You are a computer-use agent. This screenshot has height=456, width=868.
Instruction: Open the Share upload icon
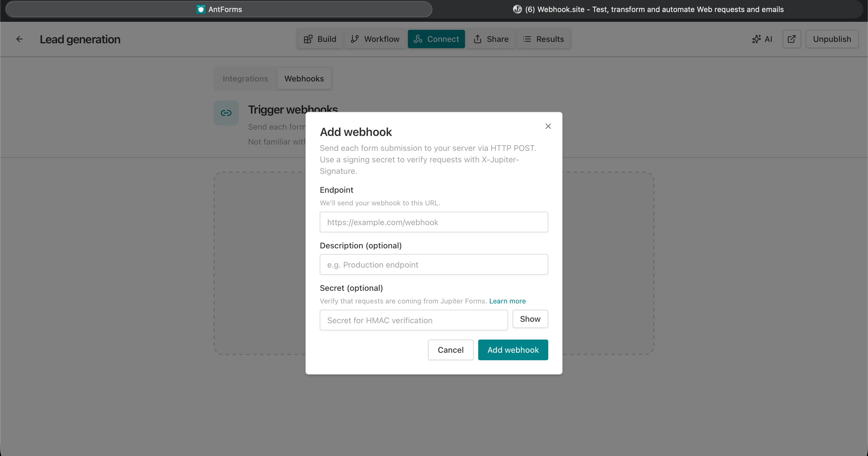tap(478, 39)
